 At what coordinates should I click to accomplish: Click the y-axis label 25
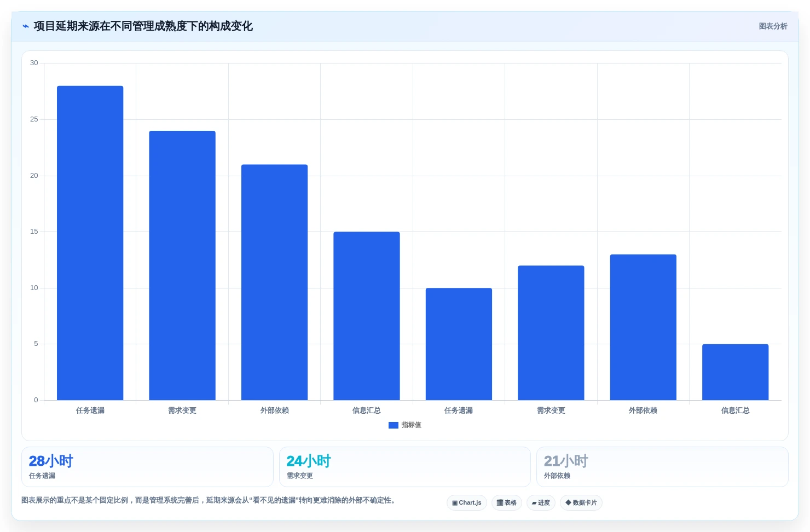pyautogui.click(x=34, y=119)
